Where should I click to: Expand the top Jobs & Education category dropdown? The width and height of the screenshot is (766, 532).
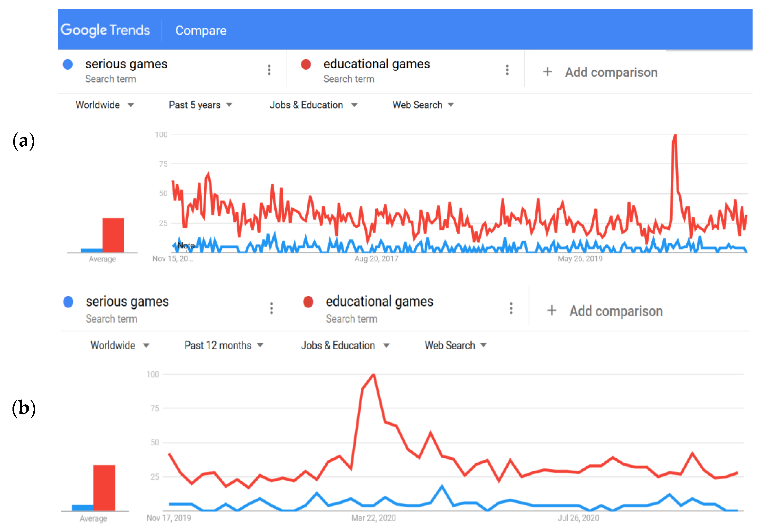tap(313, 105)
